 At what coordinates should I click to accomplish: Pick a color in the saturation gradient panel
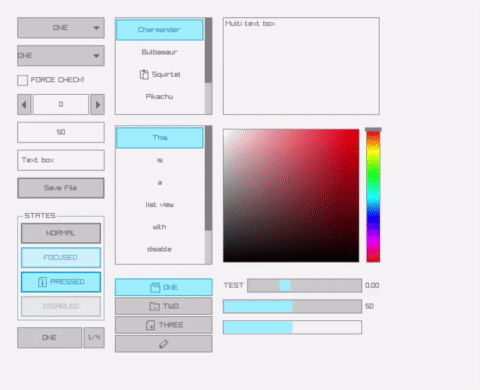(x=291, y=196)
